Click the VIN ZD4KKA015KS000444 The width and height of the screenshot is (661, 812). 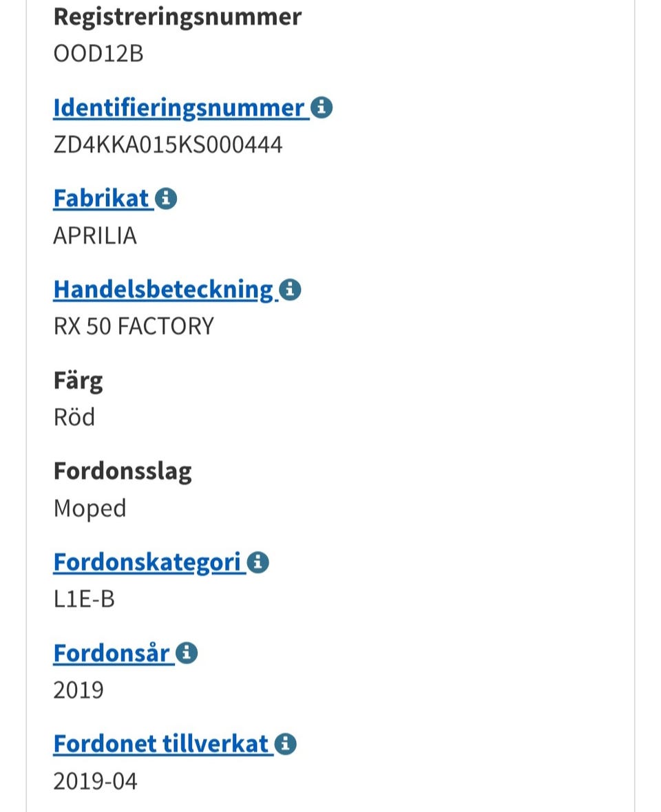tap(169, 144)
